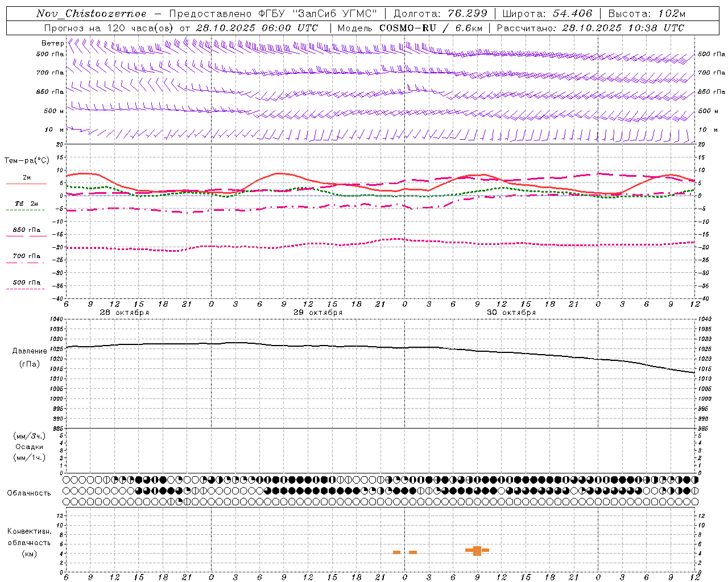Click the Тем-ра(°C) temperature panel label
728x582 pixels.
click(27, 161)
